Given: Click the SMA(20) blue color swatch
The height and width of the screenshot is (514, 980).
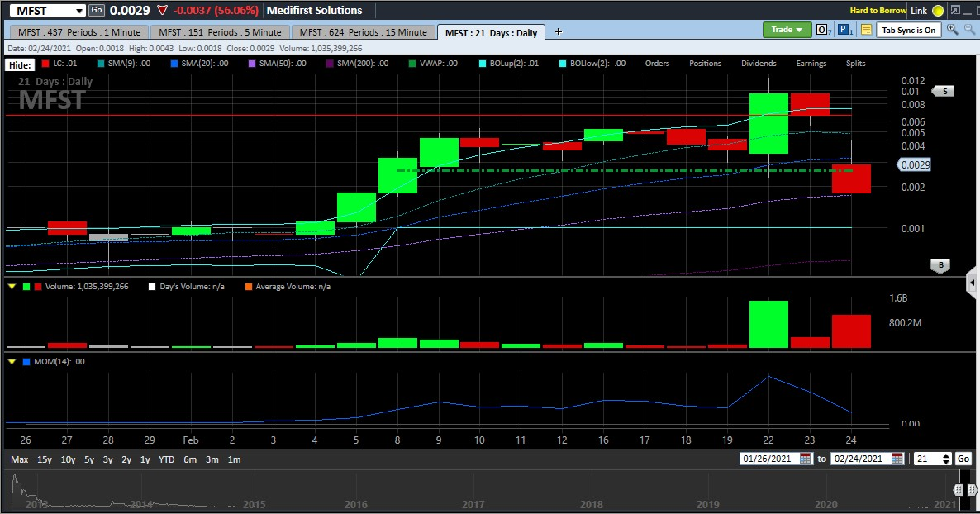Looking at the screenshot, I should [x=174, y=64].
